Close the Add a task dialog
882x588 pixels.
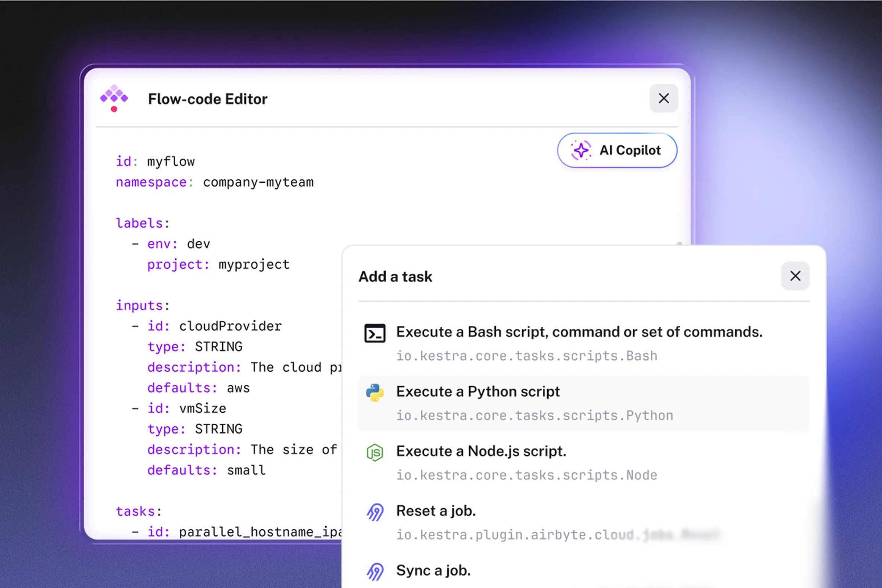pyautogui.click(x=795, y=276)
